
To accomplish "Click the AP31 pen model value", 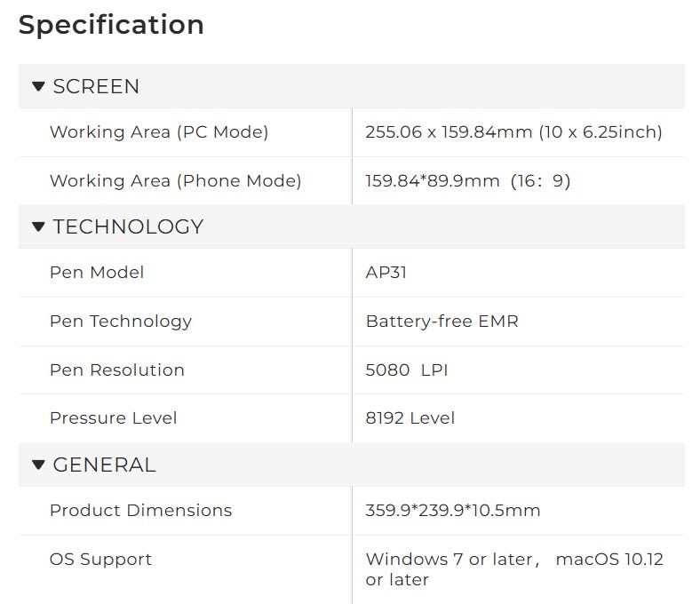I will click(x=386, y=273).
